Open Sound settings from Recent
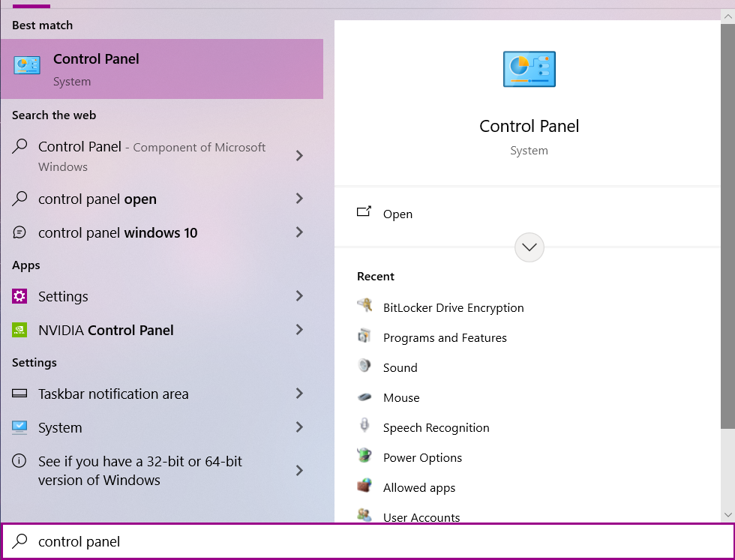The height and width of the screenshot is (560, 735). pyautogui.click(x=400, y=367)
